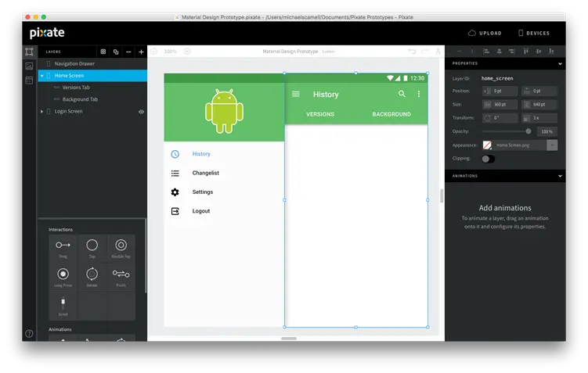Switch to the VERSIONS tab in prototype
588x373 pixels.
coord(320,114)
